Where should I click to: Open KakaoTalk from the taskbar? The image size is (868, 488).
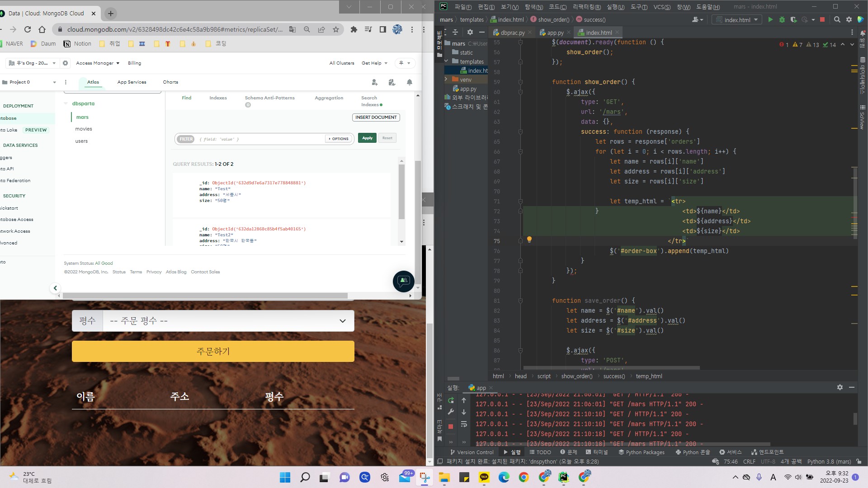[x=484, y=477]
